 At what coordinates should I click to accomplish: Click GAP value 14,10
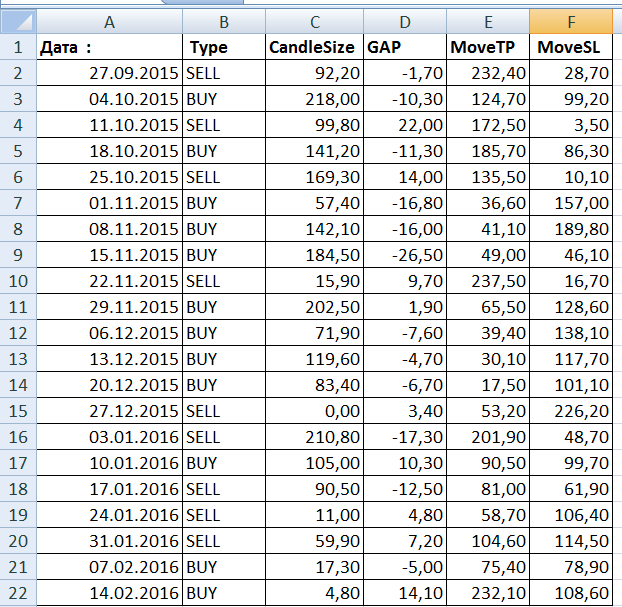click(405, 593)
